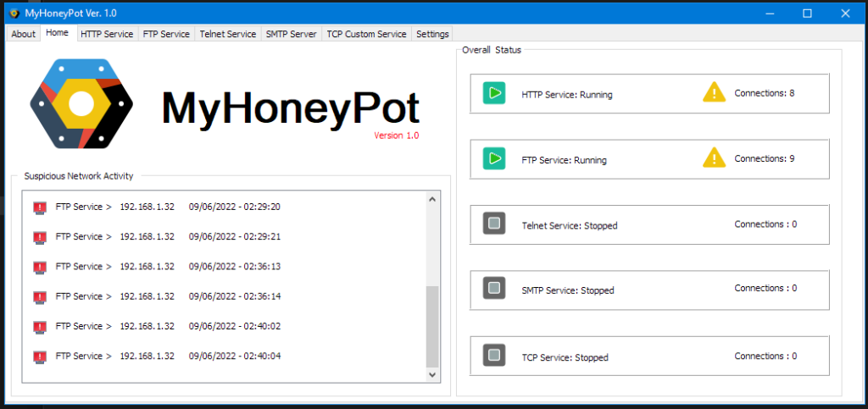Click the activity list scrollbar thumb
The width and height of the screenshot is (868, 409).
[x=432, y=327]
